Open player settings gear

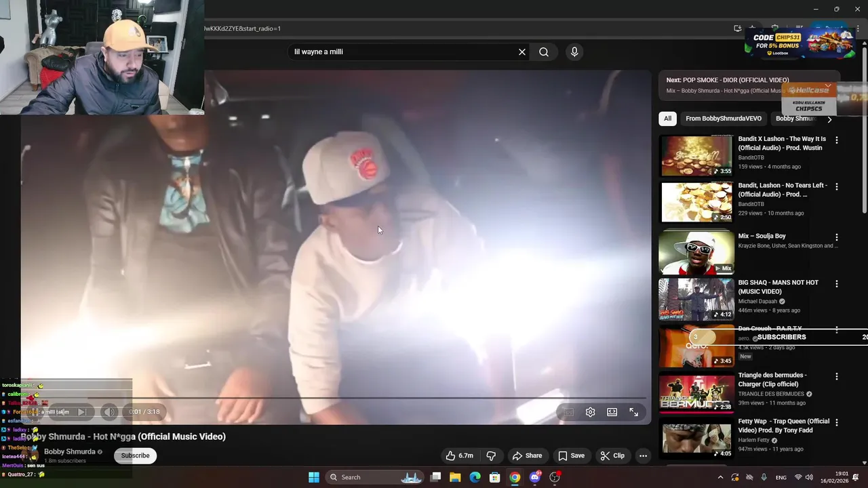(x=590, y=412)
